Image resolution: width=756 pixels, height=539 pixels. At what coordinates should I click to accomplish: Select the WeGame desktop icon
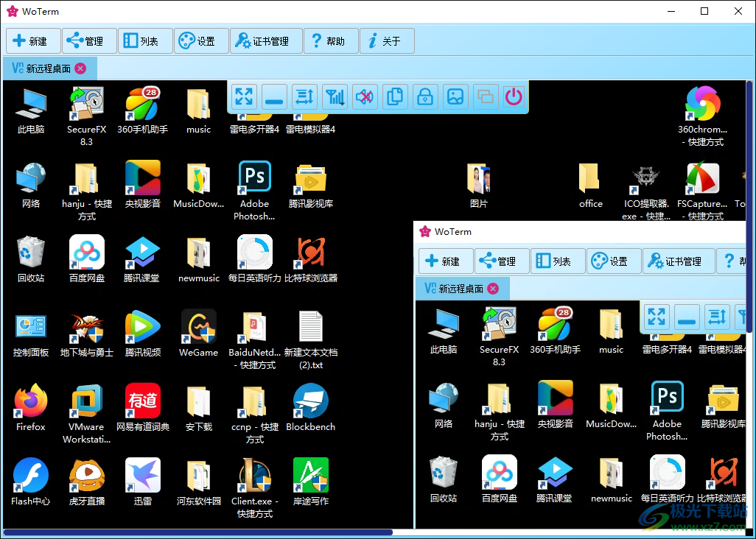coord(199,335)
